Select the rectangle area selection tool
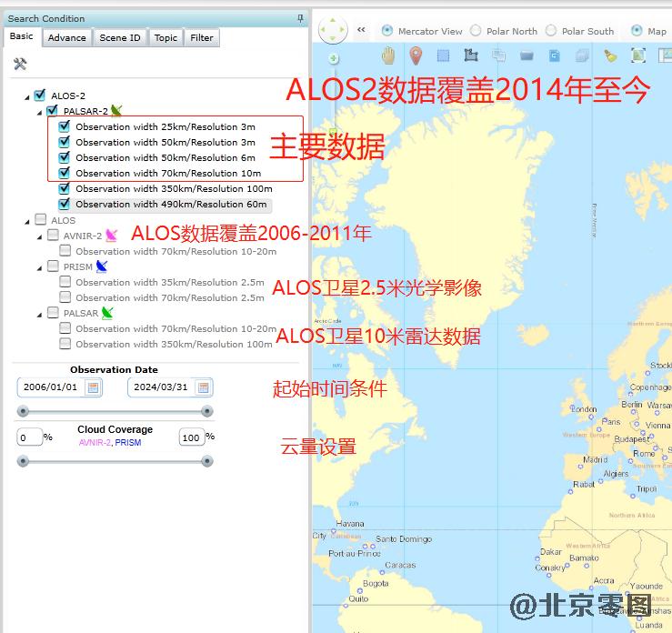The image size is (672, 633). click(x=444, y=55)
